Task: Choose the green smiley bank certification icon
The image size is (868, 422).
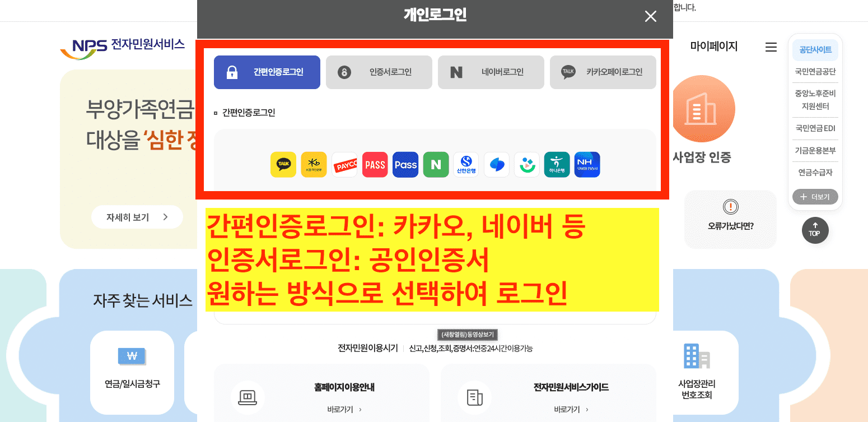Action: click(527, 165)
